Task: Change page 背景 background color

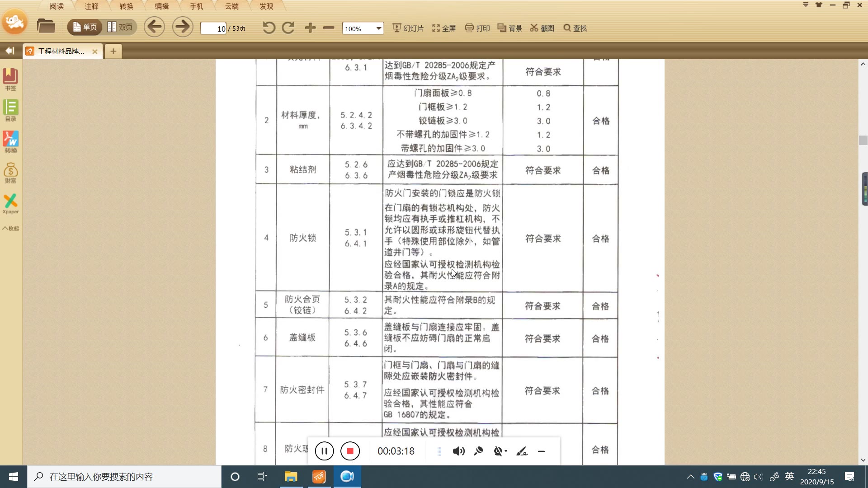Action: click(509, 28)
